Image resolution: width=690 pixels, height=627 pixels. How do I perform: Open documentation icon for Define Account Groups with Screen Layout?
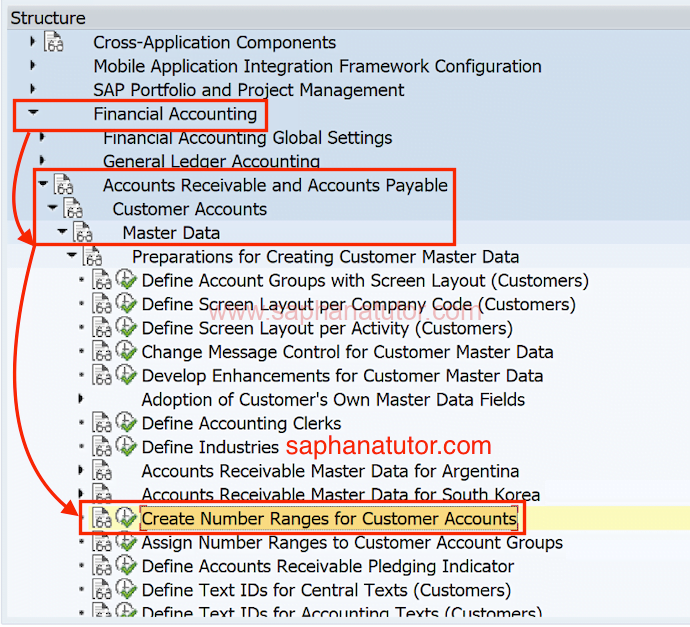(102, 279)
